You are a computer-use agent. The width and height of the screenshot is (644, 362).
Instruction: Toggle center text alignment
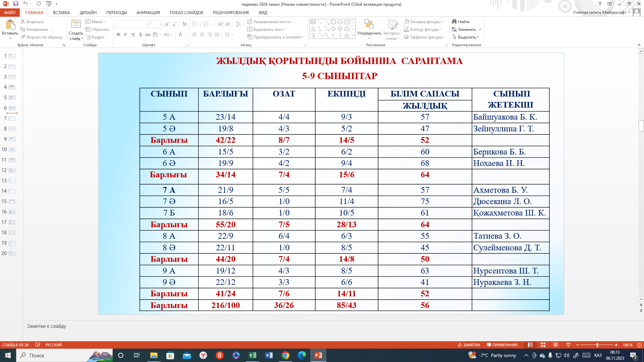click(x=202, y=35)
